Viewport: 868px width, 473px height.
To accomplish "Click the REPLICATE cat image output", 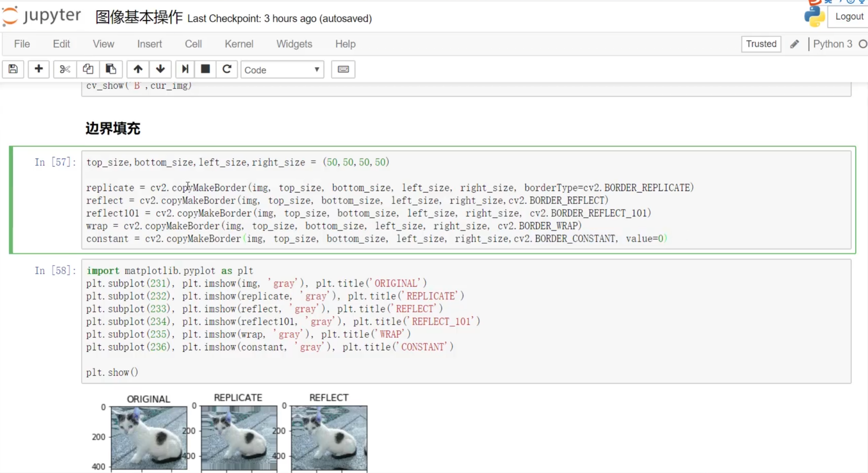I will point(239,438).
